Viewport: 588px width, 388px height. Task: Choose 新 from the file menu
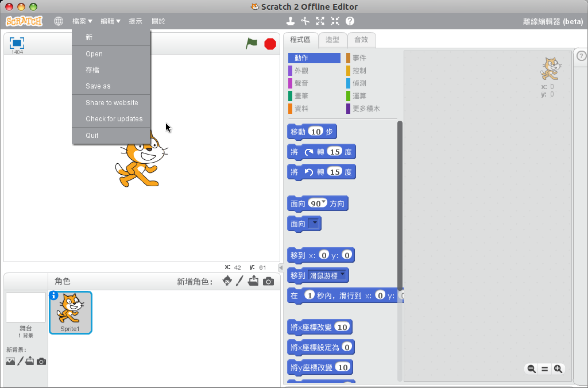[111, 37]
